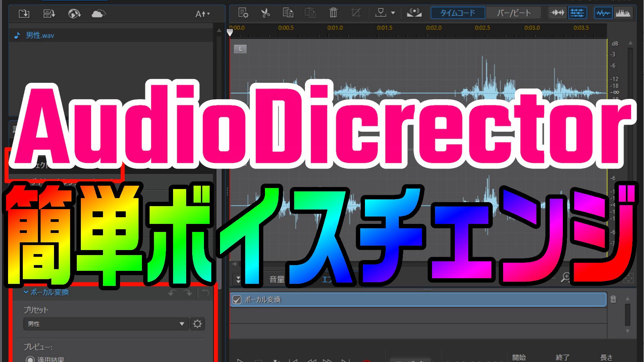This screenshot has height=362, width=644.
Task: Click the trash delete icon in top toolbar
Action: (333, 13)
